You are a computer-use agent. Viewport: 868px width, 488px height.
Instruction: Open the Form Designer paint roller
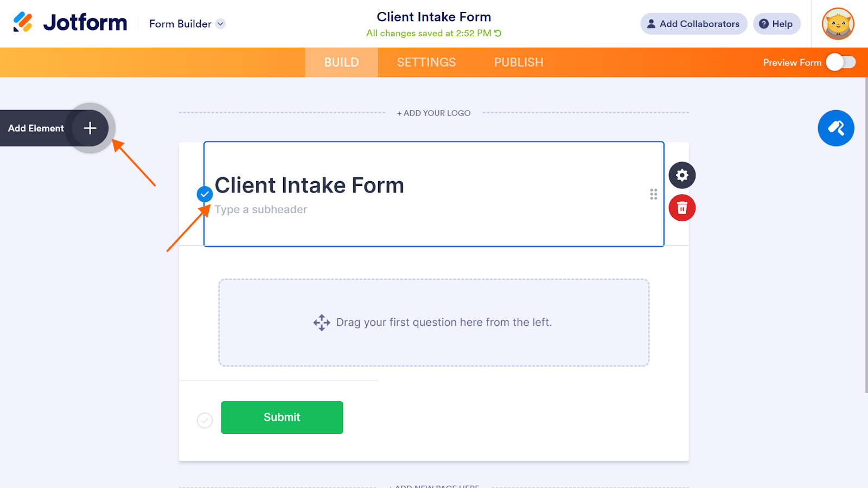pyautogui.click(x=835, y=129)
